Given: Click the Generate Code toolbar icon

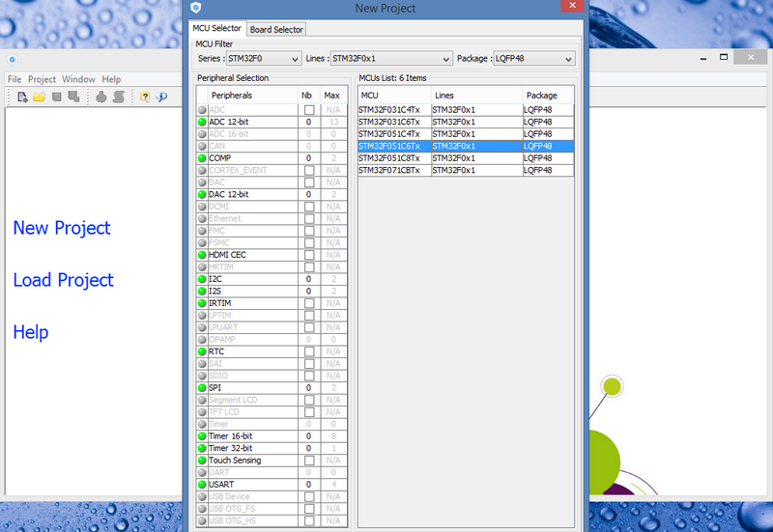Looking at the screenshot, I should click(101, 97).
